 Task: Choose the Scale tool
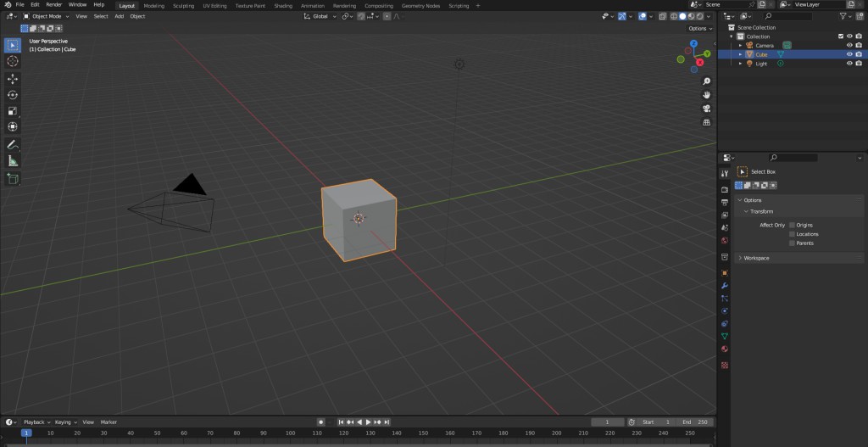[13, 110]
